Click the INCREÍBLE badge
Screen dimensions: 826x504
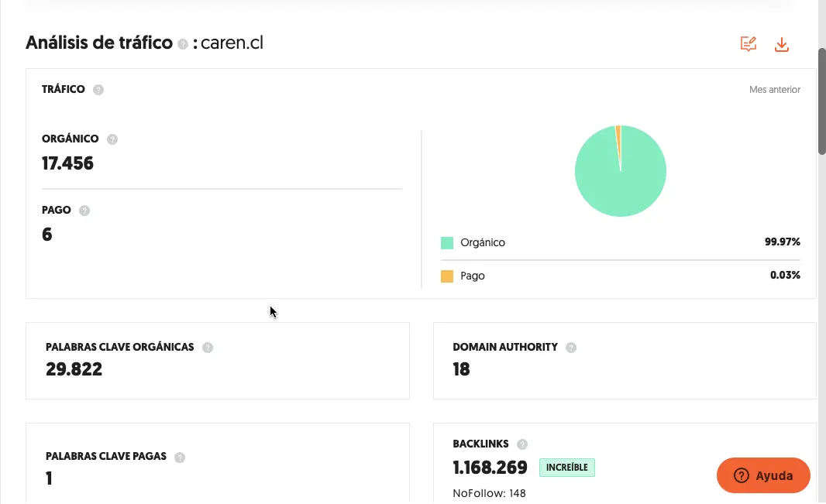567,468
